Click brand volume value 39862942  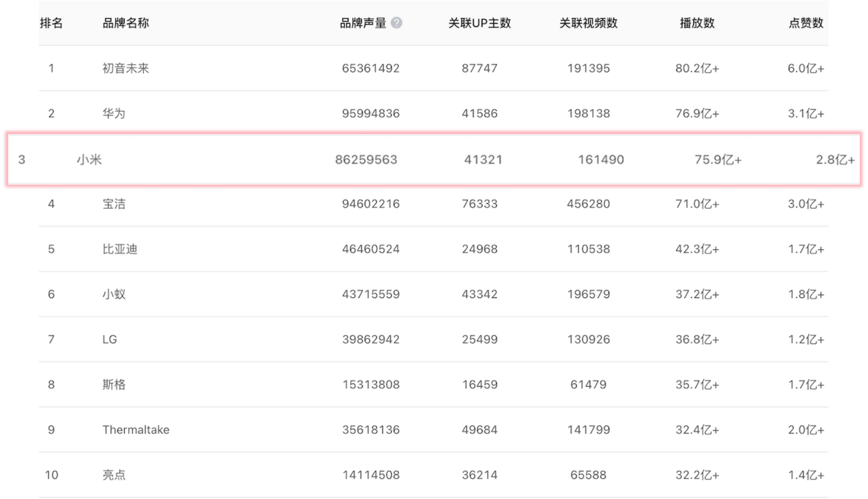[x=371, y=340]
